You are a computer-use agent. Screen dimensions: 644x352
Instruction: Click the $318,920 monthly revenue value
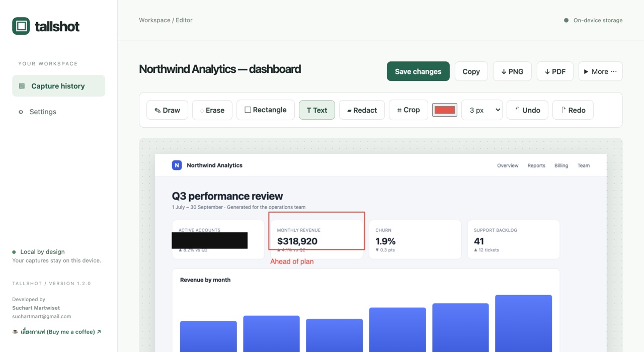pyautogui.click(x=297, y=241)
